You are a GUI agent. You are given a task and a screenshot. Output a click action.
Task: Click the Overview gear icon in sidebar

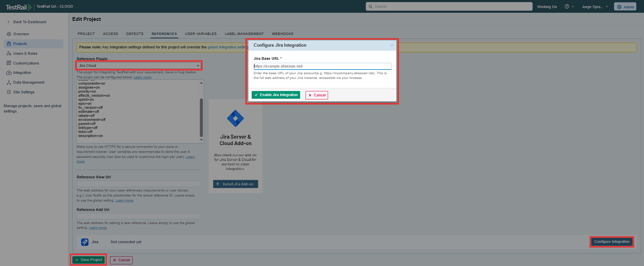coord(9,34)
